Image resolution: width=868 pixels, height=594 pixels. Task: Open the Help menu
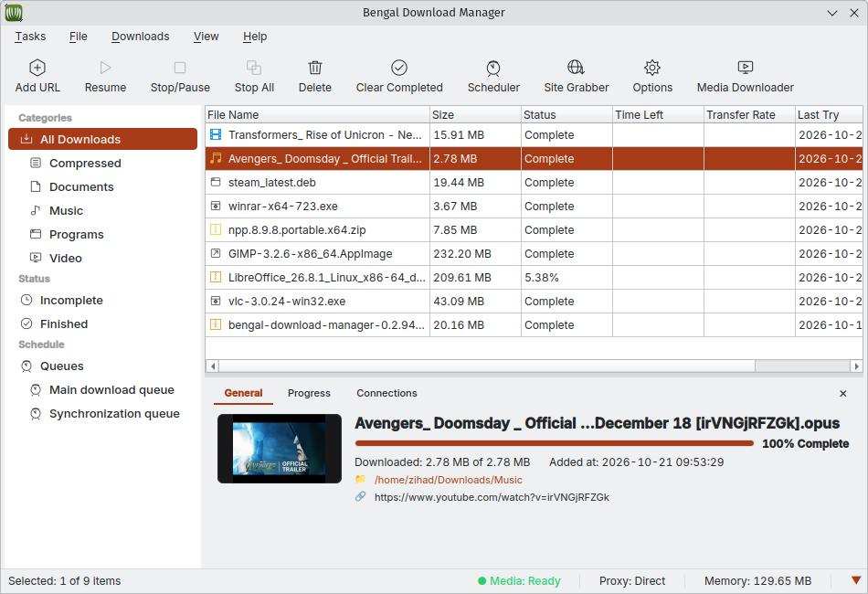pyautogui.click(x=255, y=37)
